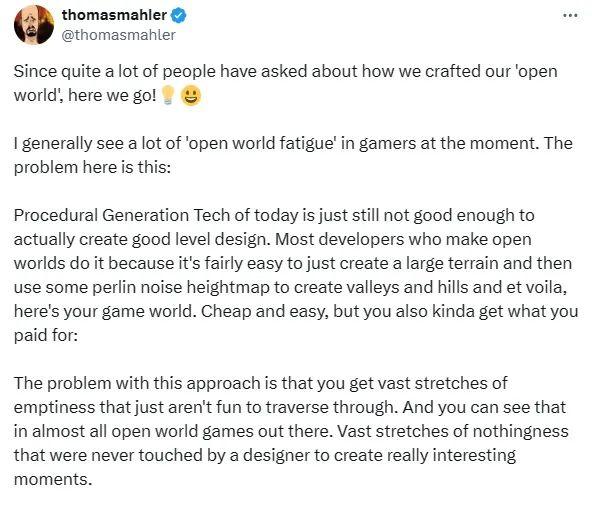Screen dimensions: 592x506
Task: Open the three-dot more options menu
Action: [x=570, y=15]
